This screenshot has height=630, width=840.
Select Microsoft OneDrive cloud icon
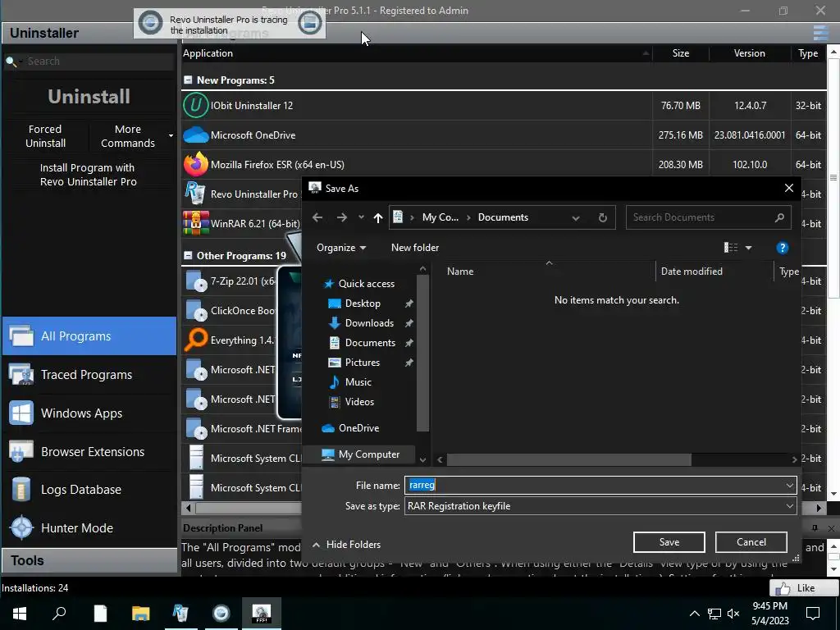click(195, 135)
